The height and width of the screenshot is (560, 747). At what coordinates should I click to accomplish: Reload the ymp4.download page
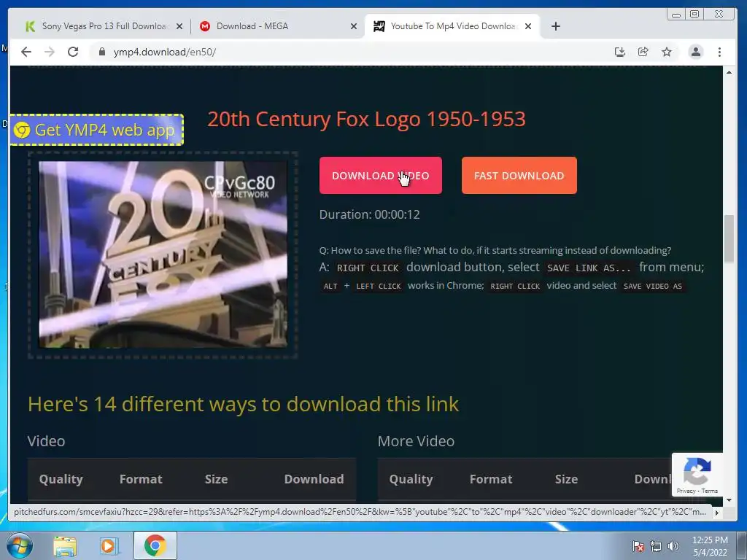click(x=73, y=52)
